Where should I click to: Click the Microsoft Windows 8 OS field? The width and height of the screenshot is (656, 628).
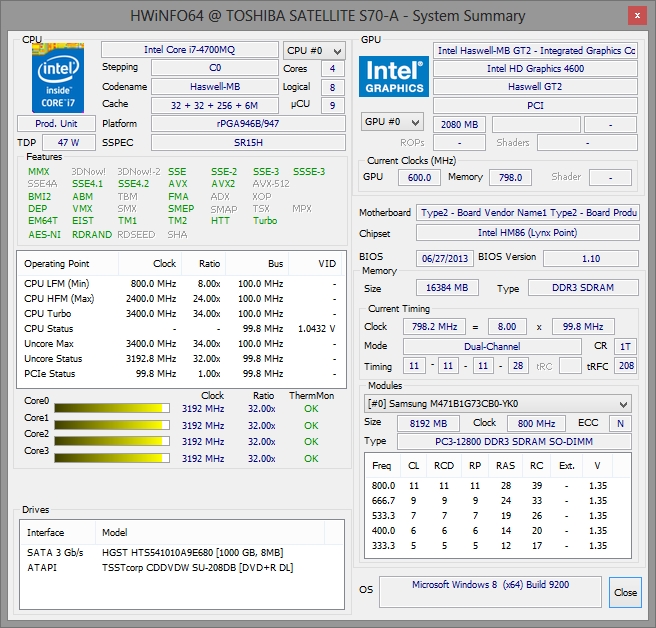click(490, 592)
